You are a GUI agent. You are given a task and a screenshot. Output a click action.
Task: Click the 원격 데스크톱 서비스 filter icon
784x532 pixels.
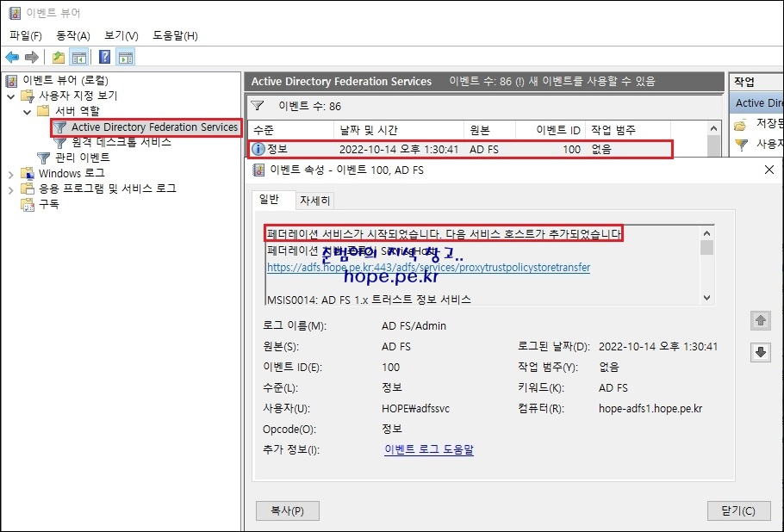click(x=60, y=143)
